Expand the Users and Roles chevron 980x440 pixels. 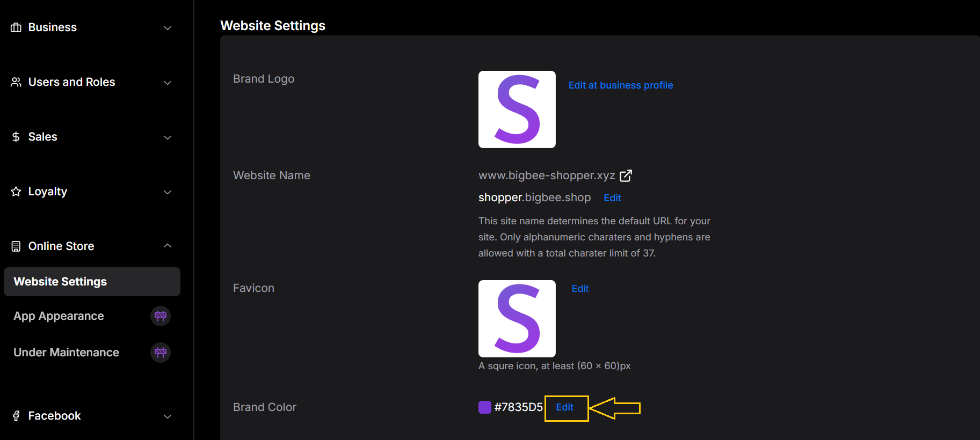[168, 83]
